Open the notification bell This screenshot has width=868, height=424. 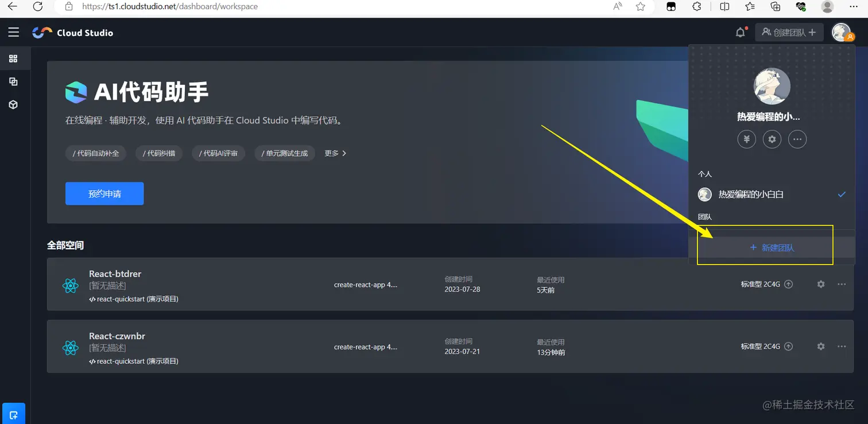(741, 32)
